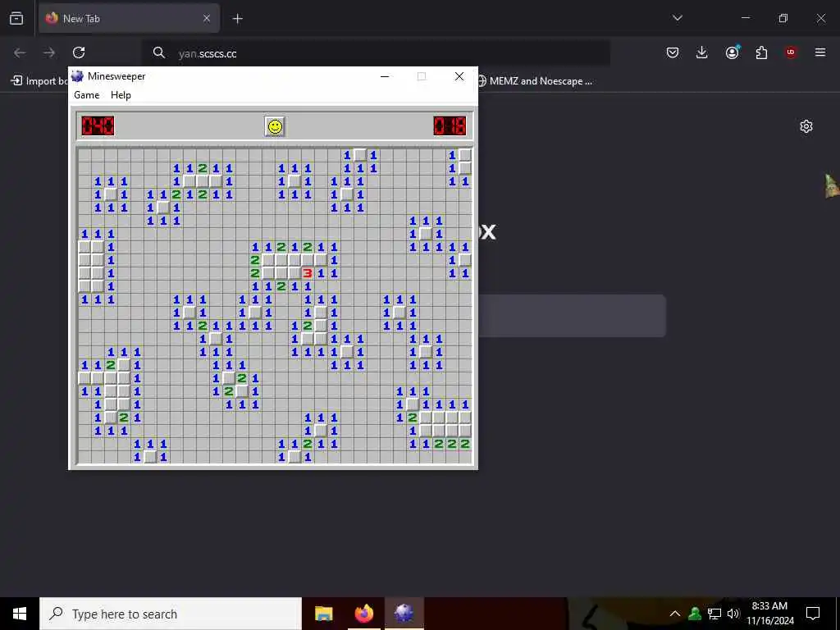The image size is (840, 630).
Task: Open the Firefox hamburger application menu
Action: click(x=820, y=52)
